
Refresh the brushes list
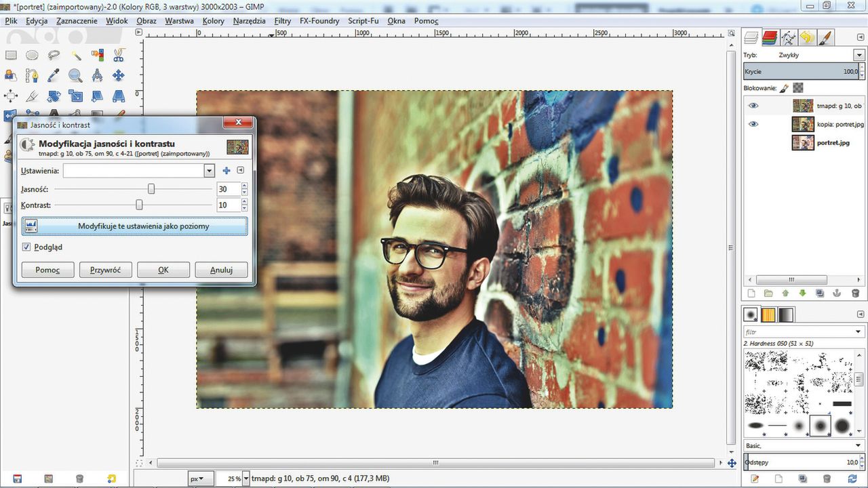tap(852, 479)
